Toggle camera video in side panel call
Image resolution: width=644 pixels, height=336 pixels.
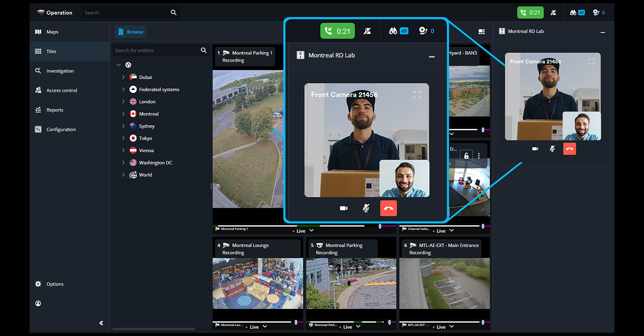click(535, 149)
